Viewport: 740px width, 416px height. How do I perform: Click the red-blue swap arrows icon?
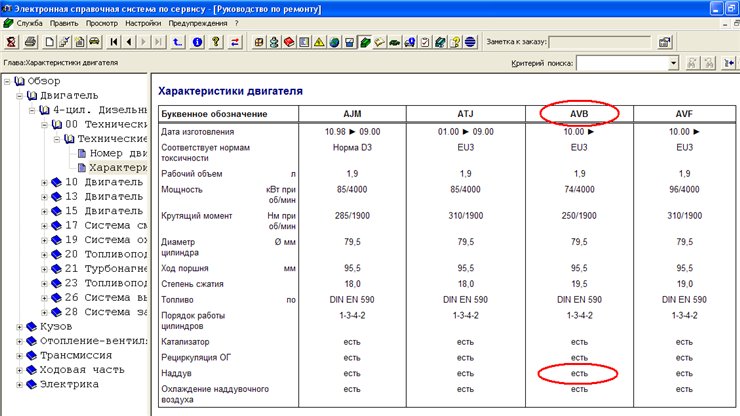click(x=235, y=42)
